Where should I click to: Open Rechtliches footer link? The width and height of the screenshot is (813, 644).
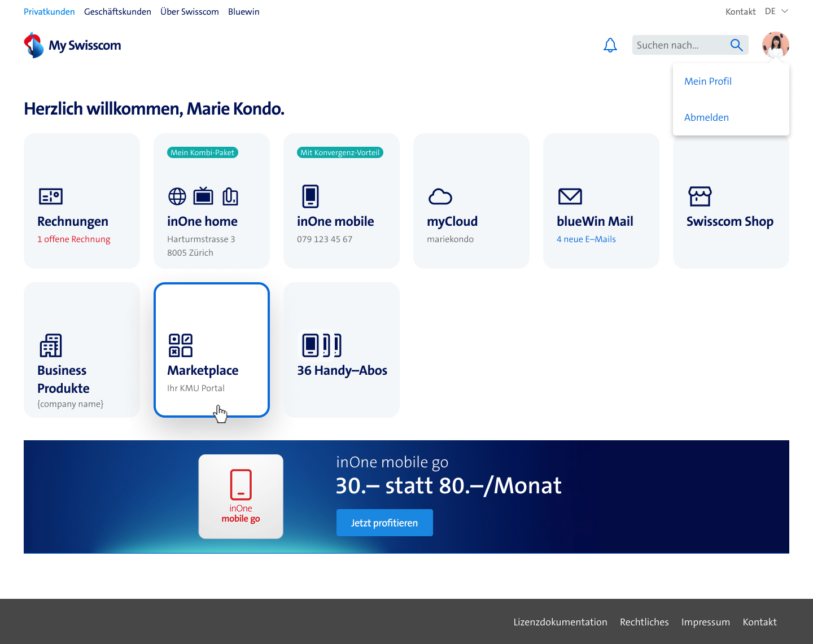click(x=644, y=622)
